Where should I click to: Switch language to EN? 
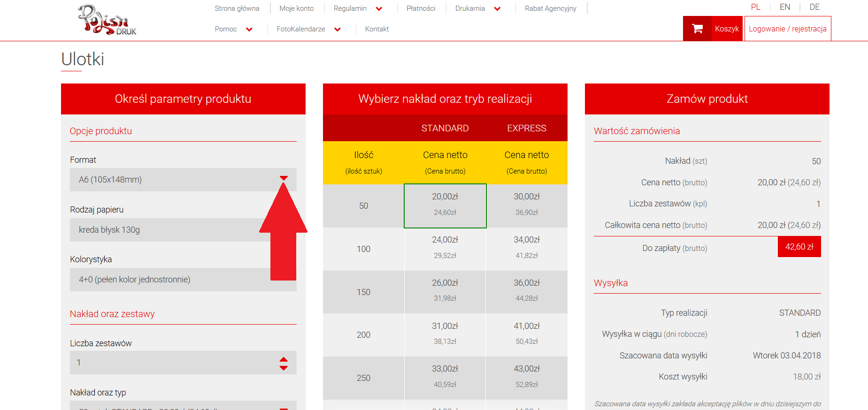click(784, 7)
